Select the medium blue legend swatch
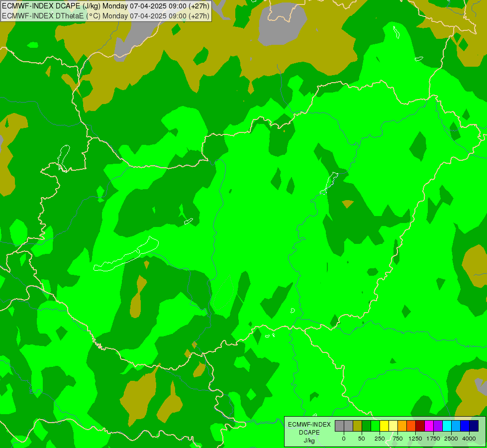487x448 pixels. pyautogui.click(x=465, y=426)
